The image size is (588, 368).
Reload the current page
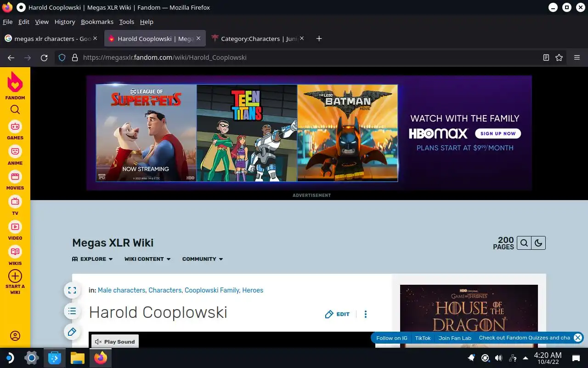point(44,57)
